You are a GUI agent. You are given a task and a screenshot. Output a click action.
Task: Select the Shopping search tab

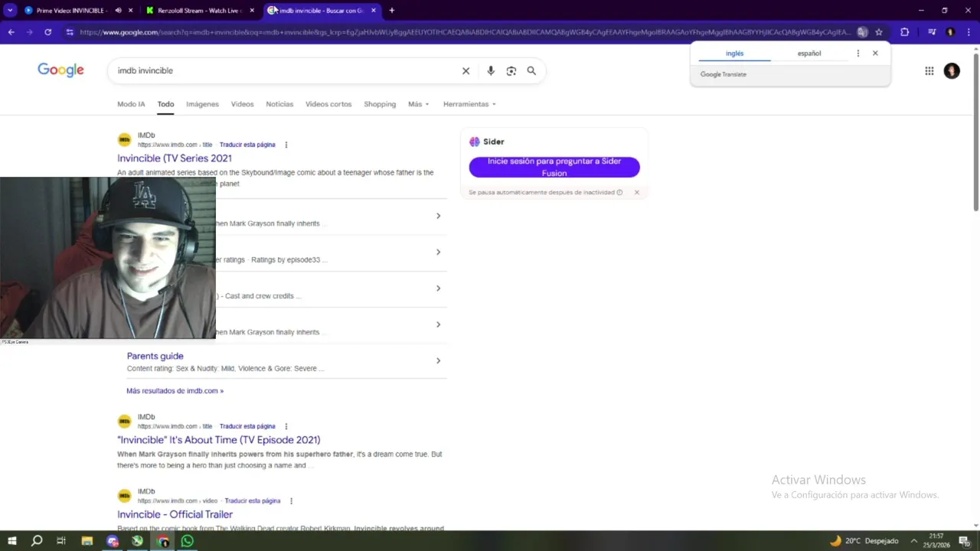click(380, 104)
